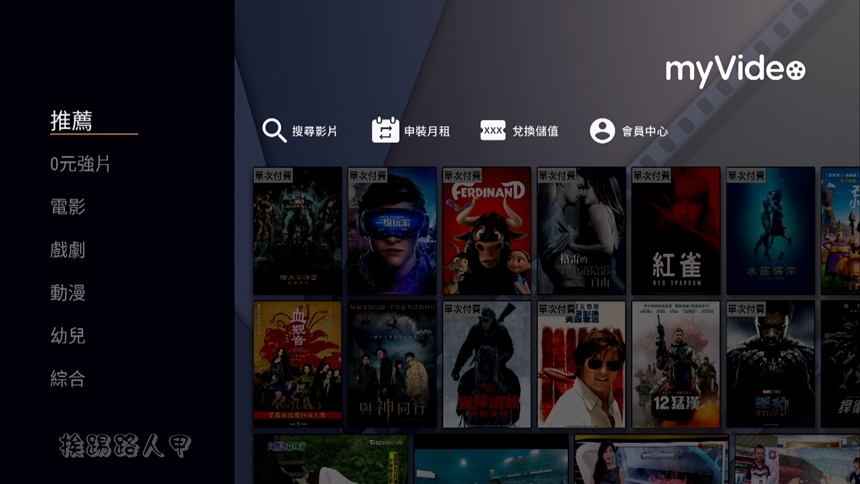860x484 pixels.
Task: Select the 電影 sidebar category
Action: click(x=67, y=207)
